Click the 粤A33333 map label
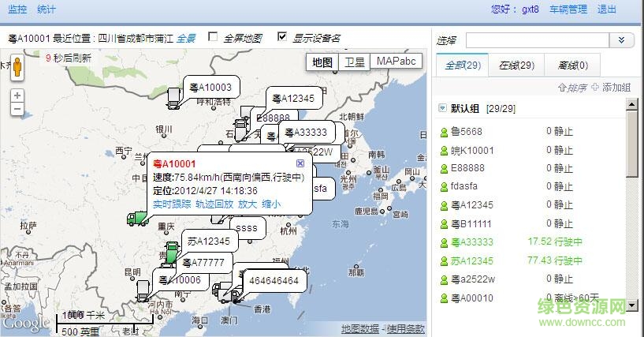644x337 pixels. tap(307, 133)
